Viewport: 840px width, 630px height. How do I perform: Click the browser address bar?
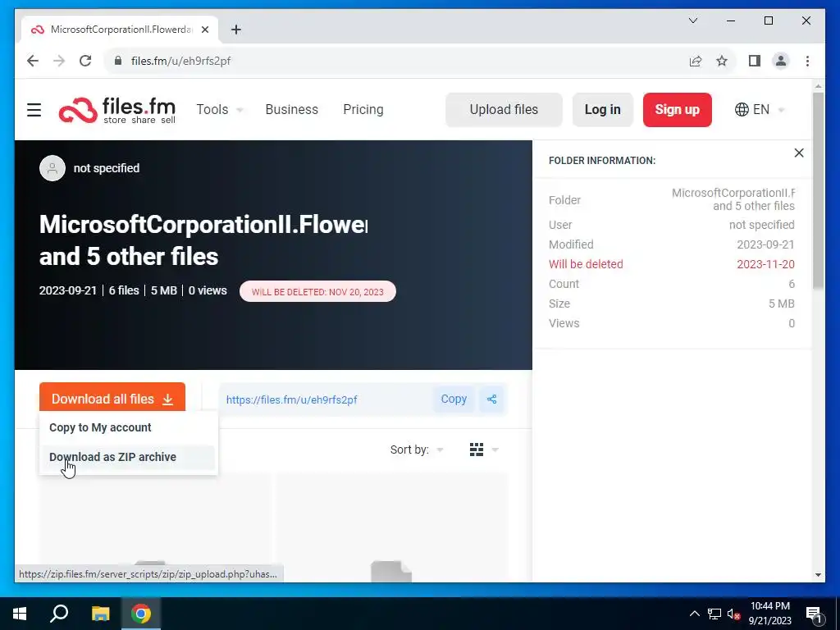pyautogui.click(x=396, y=61)
